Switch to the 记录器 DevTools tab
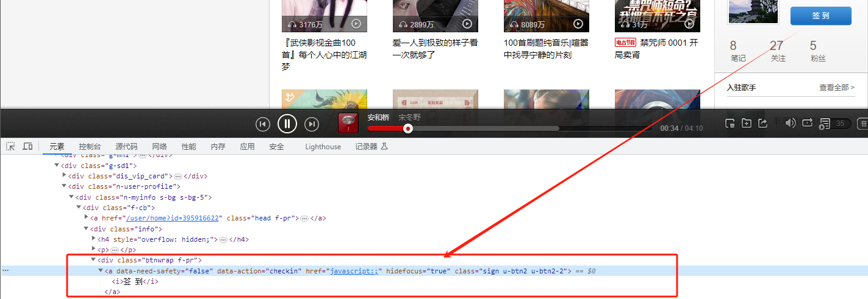Image resolution: width=868 pixels, height=299 pixels. click(371, 147)
